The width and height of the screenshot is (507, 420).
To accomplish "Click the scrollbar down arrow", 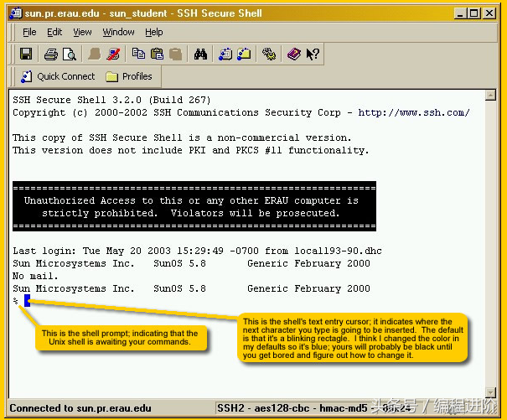I will (x=490, y=392).
